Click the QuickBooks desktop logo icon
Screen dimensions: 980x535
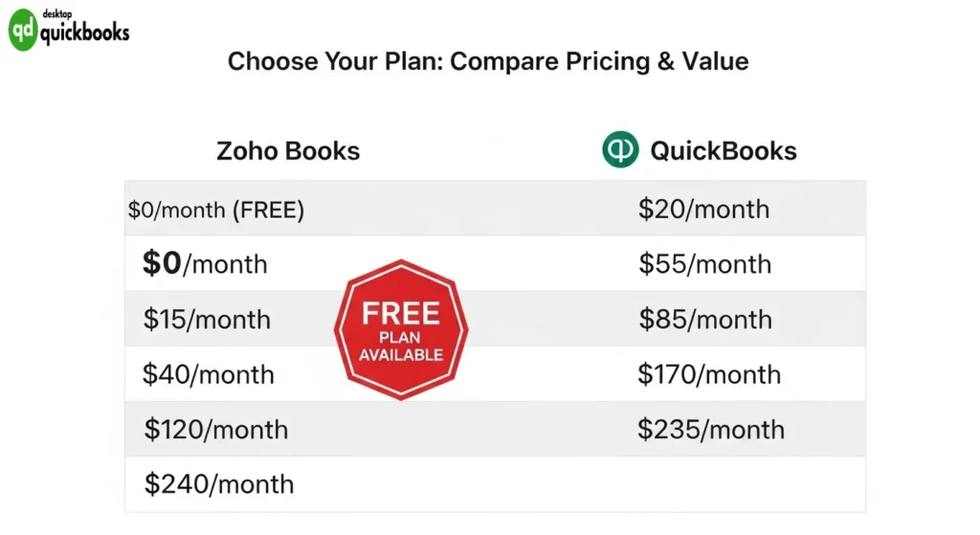(x=23, y=32)
